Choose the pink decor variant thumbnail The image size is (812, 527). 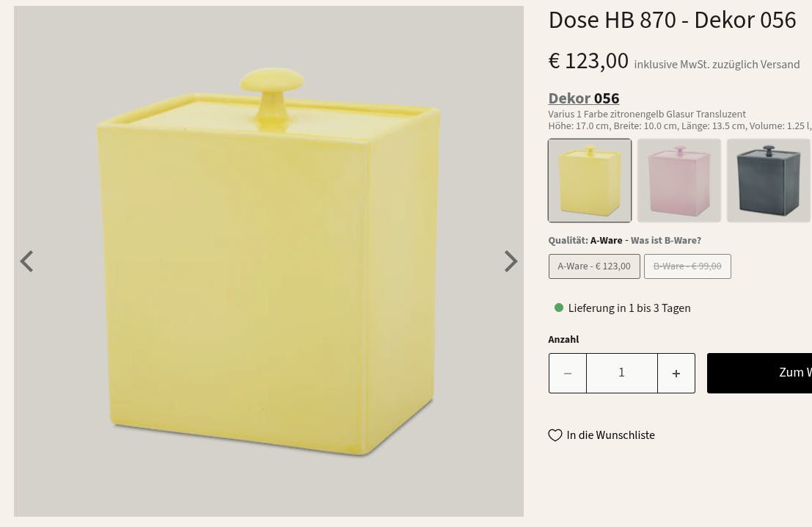pos(679,181)
